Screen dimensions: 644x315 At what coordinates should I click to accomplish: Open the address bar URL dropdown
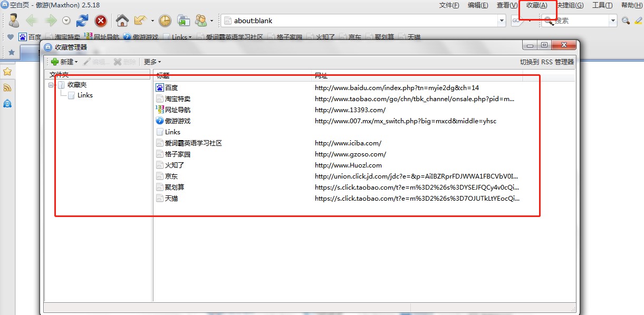(x=502, y=21)
